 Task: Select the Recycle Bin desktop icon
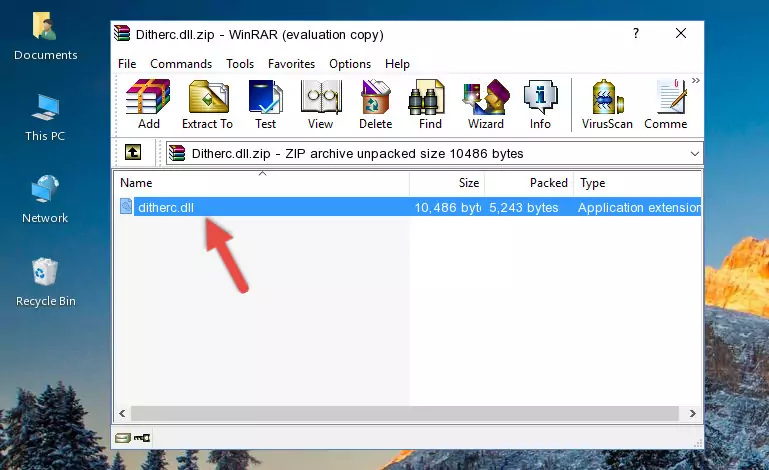(x=46, y=282)
